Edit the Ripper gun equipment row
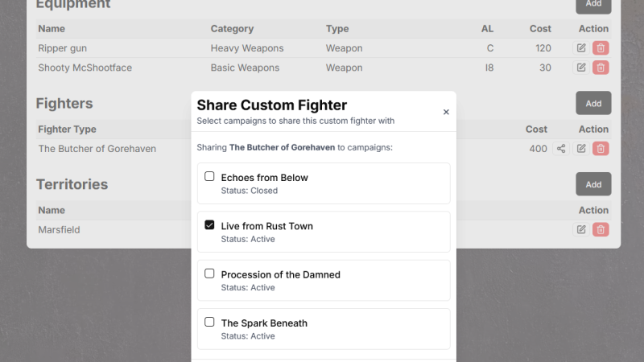 (x=581, y=48)
